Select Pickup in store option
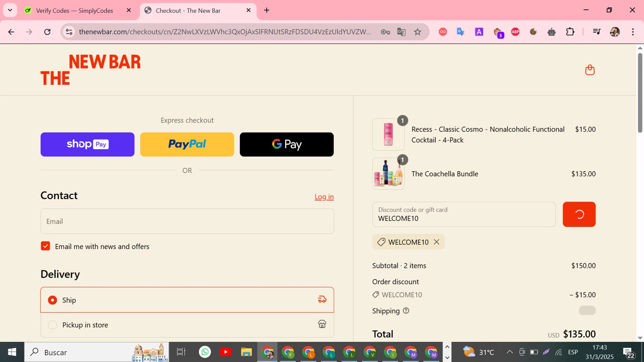 tap(187, 325)
